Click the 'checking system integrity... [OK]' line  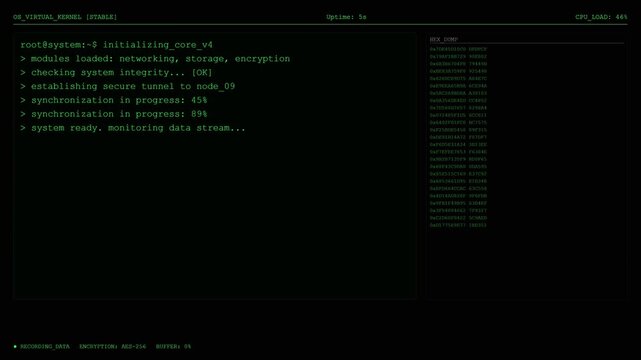click(x=117, y=73)
